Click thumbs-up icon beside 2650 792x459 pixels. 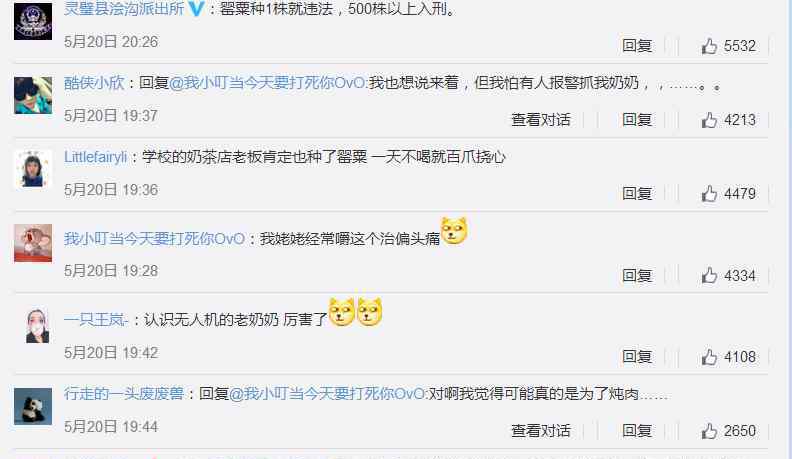click(x=709, y=431)
